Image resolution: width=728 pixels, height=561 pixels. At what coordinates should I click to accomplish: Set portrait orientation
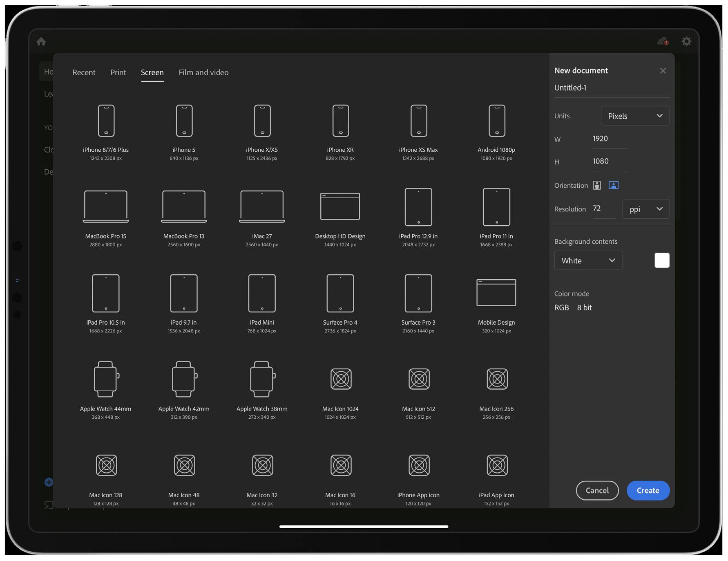(597, 185)
